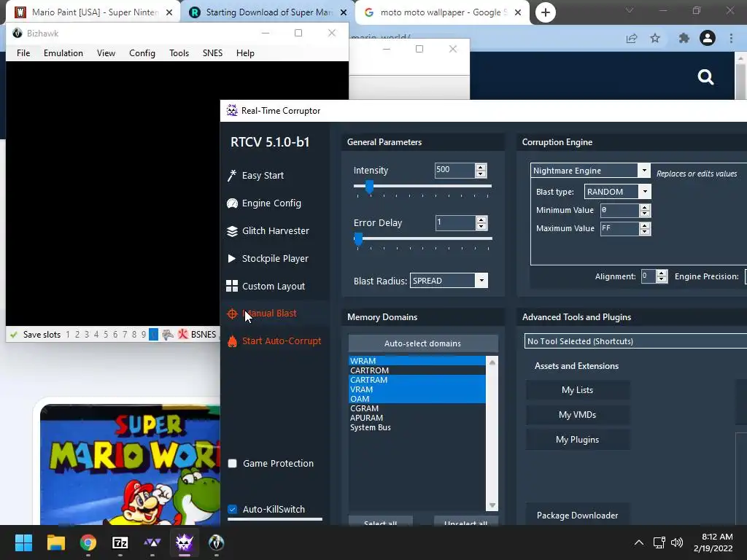Open Chrome profile avatar
This screenshot has width=747, height=560.
pos(708,38)
